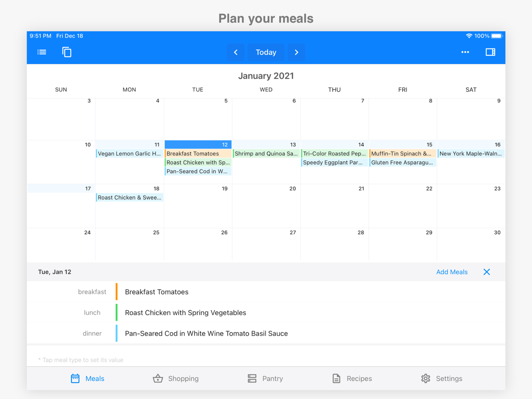Select Speedy Eggplant Par... entry

pos(334,163)
